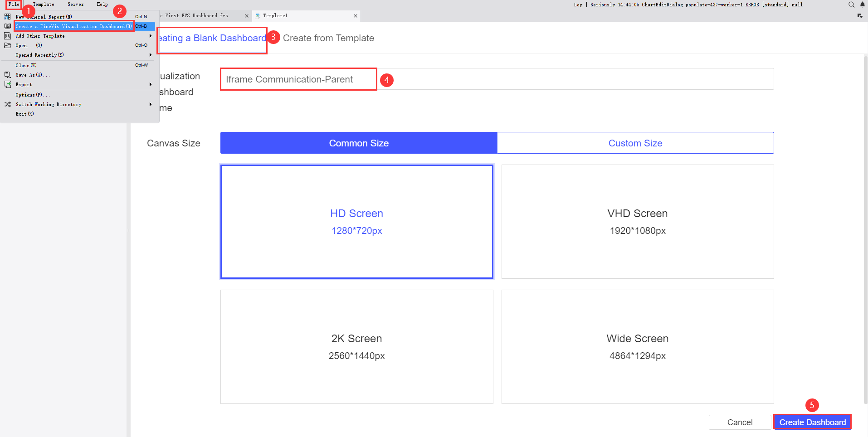Open the tab list dropdown near top right

pyautogui.click(x=860, y=15)
